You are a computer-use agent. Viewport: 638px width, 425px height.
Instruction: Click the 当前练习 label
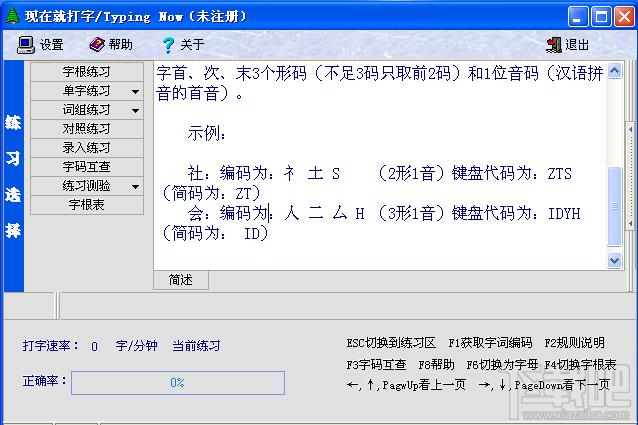coord(197,346)
